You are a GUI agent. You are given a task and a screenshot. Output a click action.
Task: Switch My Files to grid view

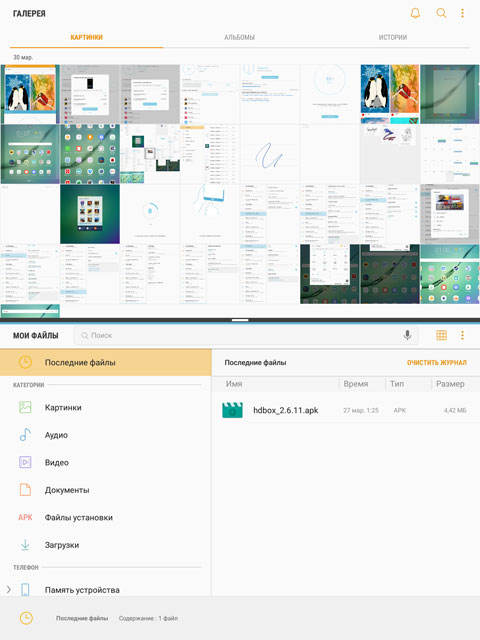(441, 335)
